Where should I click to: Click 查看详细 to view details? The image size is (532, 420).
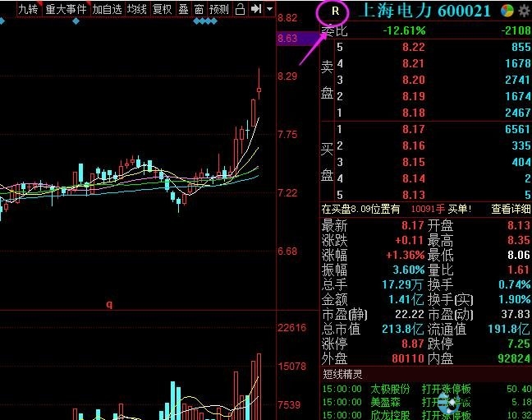click(x=511, y=209)
